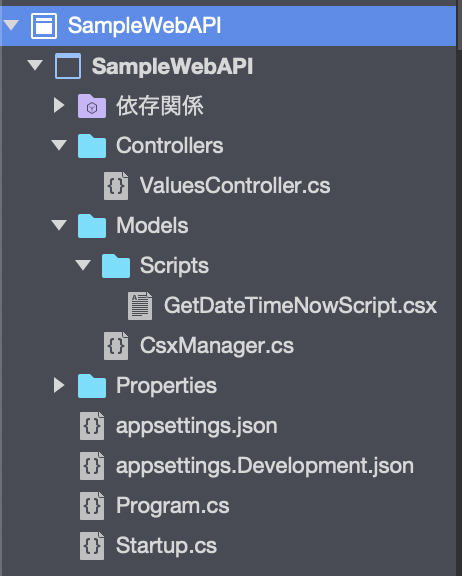Collapse the Models folder arrow
This screenshot has width=462, height=576.
click(59, 225)
